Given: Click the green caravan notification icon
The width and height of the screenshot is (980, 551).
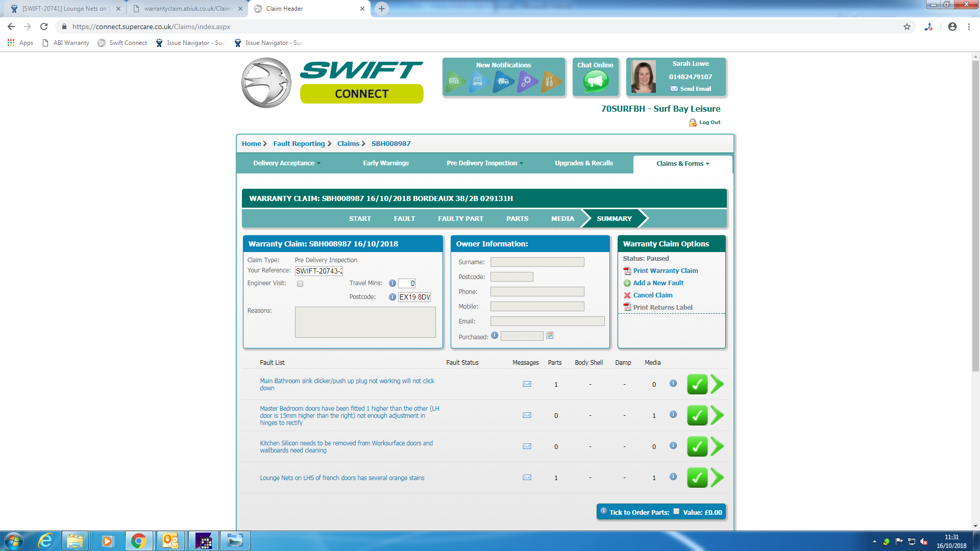Looking at the screenshot, I should tap(454, 81).
